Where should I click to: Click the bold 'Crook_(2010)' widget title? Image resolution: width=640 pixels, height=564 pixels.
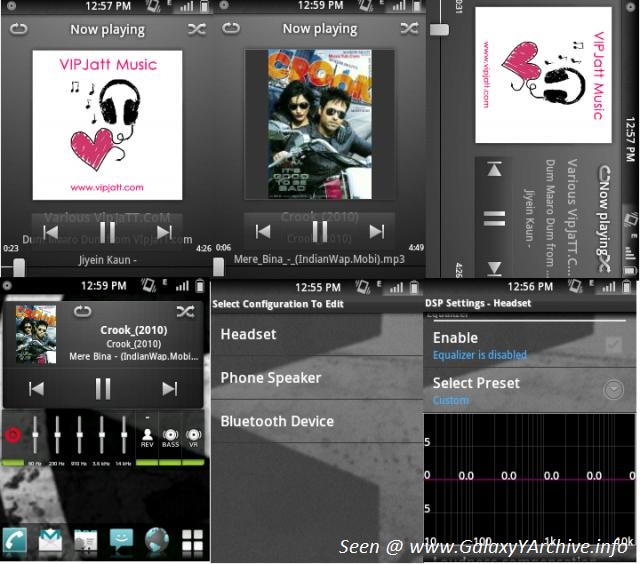(x=134, y=330)
